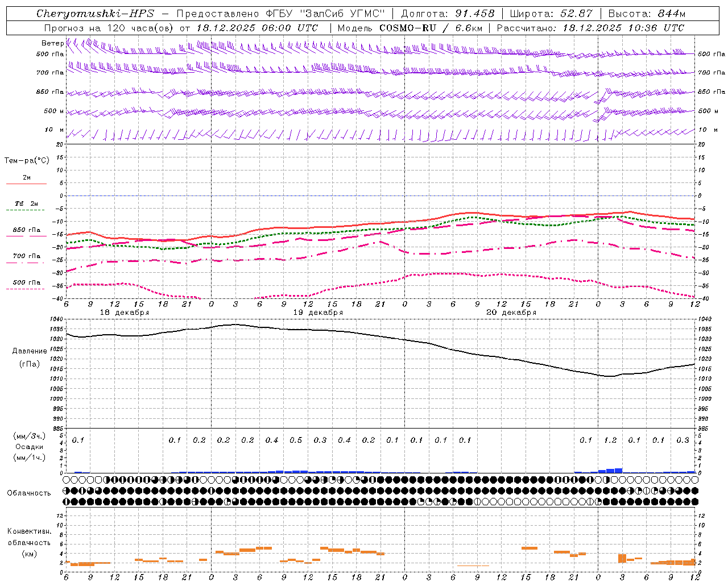Select the station name Cheryomushki-HPS
The height and width of the screenshot is (582, 728).
coord(95,14)
